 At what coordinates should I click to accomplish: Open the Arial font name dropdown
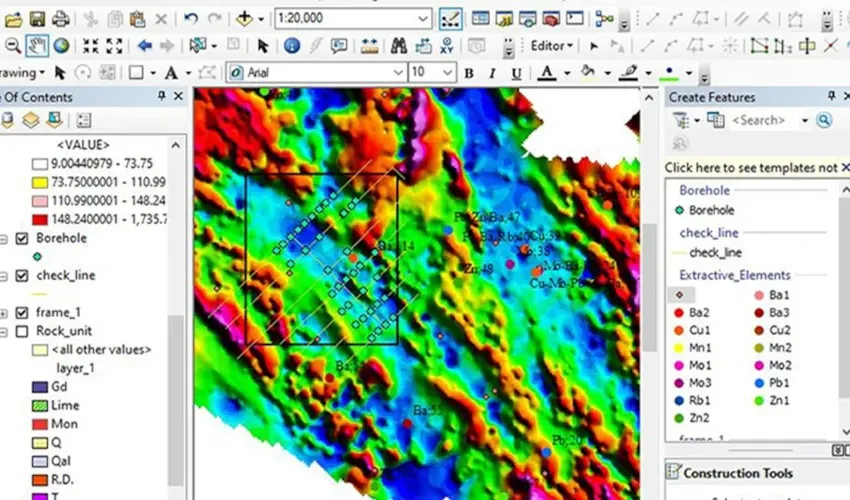point(397,73)
